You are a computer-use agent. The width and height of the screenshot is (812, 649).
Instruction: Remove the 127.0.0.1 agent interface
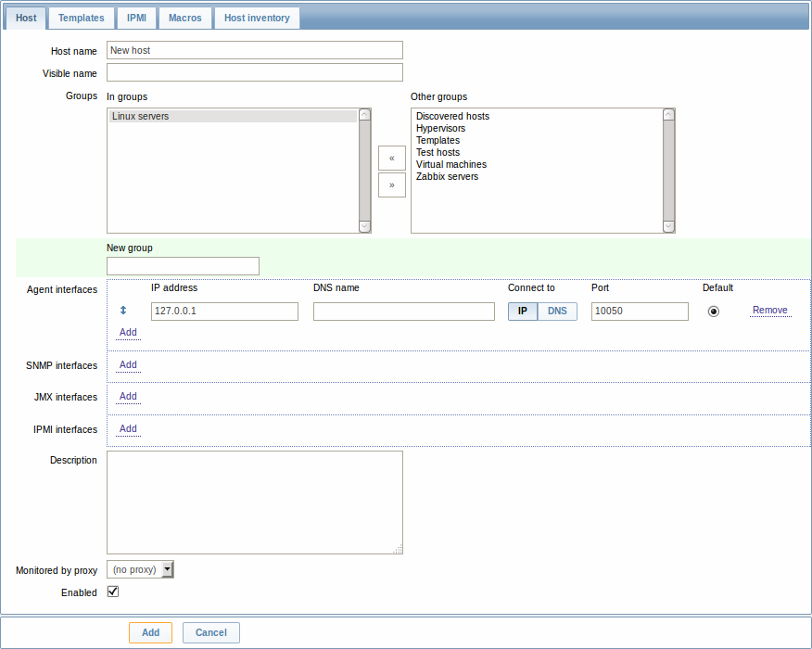(770, 311)
